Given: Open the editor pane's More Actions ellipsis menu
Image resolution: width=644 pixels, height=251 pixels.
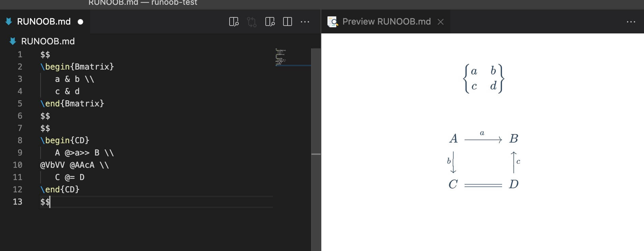Looking at the screenshot, I should coord(305,22).
